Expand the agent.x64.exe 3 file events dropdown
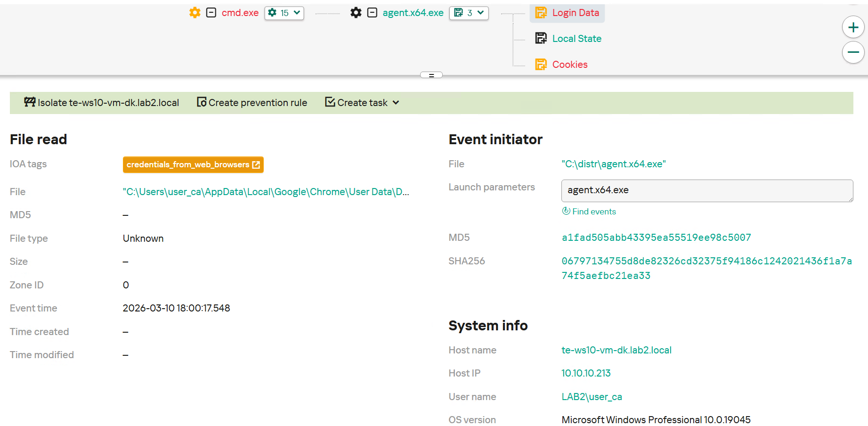 (x=469, y=13)
